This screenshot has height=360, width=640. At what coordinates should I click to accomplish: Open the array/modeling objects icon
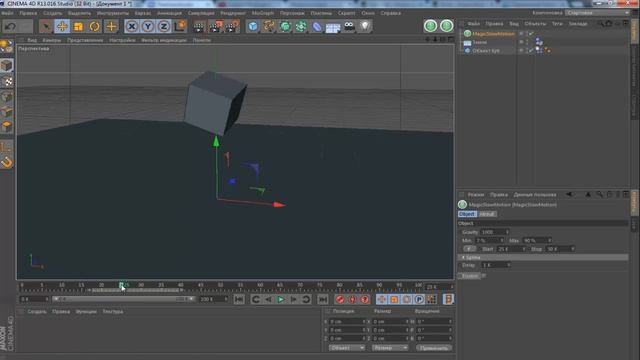(301, 27)
